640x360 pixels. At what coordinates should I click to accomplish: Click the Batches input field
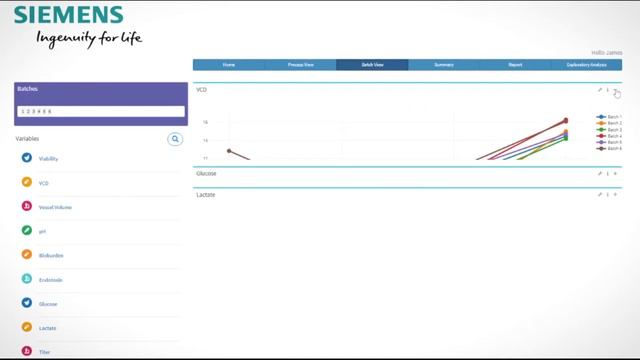point(101,111)
